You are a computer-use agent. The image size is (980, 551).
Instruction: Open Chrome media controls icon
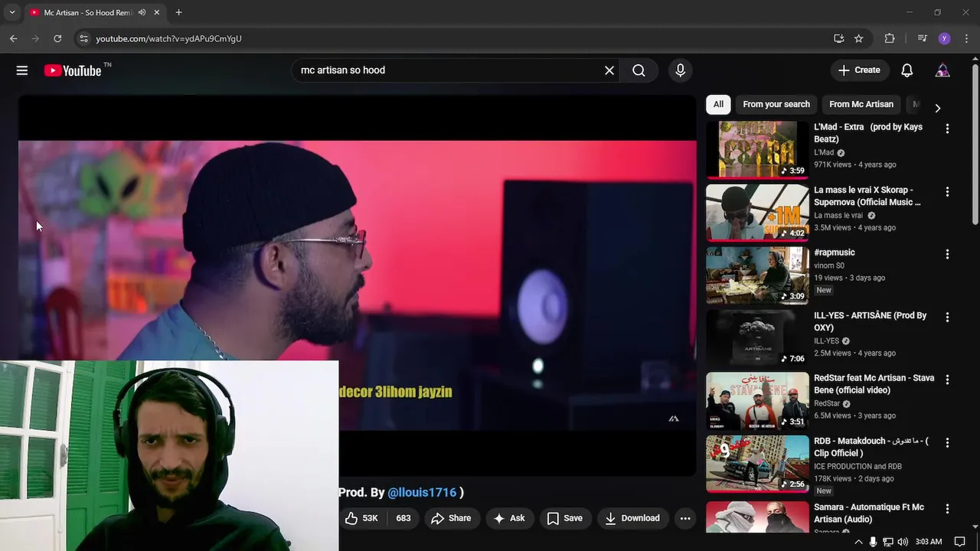click(922, 38)
